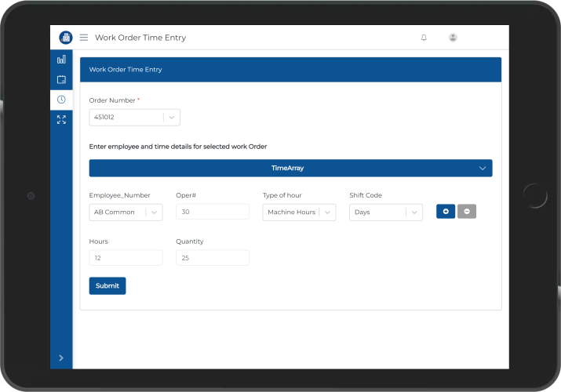This screenshot has height=392, width=561.
Task: Click the Hours field showing 12
Action: point(126,258)
